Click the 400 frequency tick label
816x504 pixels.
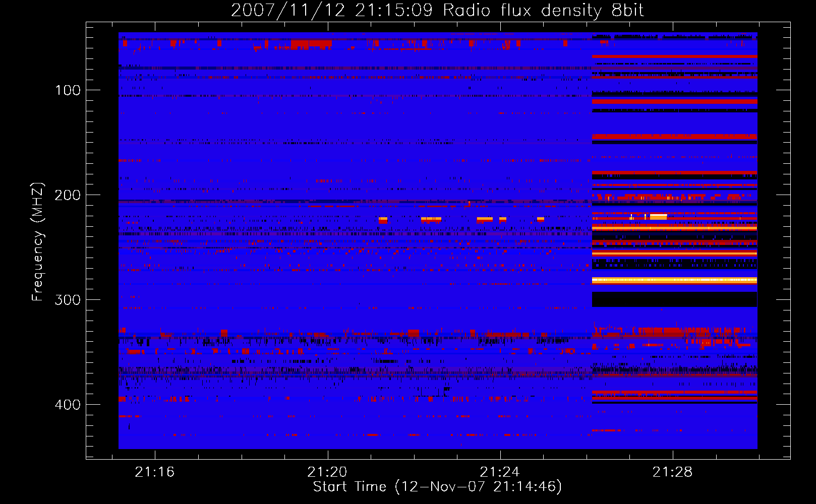[x=68, y=405]
